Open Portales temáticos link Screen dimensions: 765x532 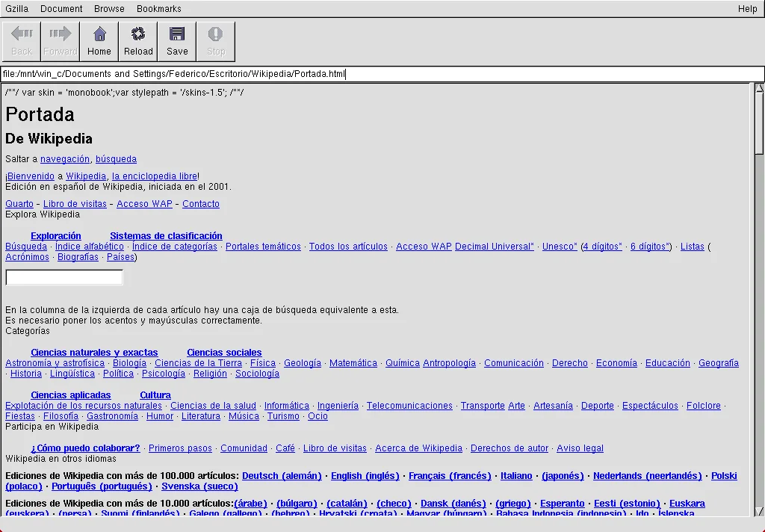[263, 247]
